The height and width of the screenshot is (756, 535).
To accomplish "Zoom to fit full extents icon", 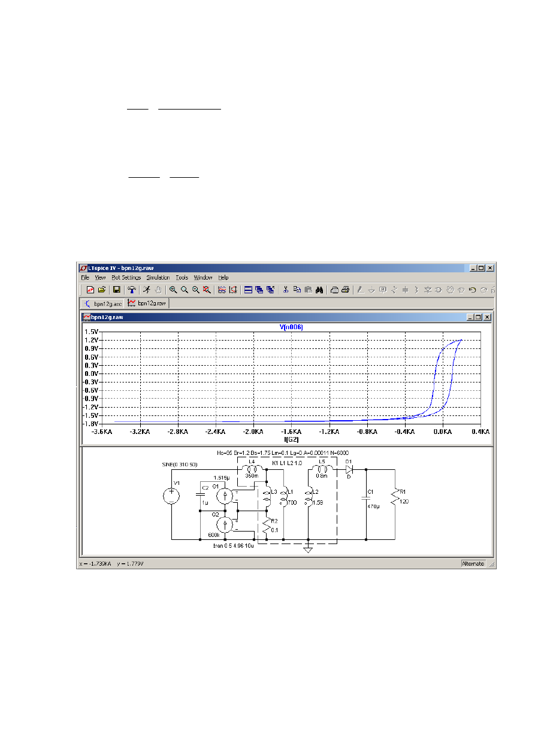I will pos(207,290).
